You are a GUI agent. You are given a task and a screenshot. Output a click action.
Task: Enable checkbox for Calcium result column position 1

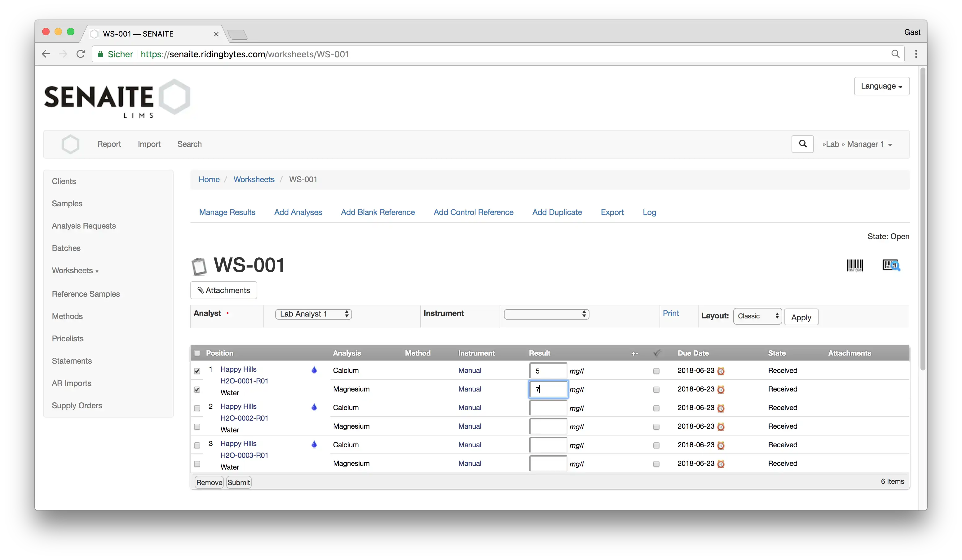tap(656, 371)
